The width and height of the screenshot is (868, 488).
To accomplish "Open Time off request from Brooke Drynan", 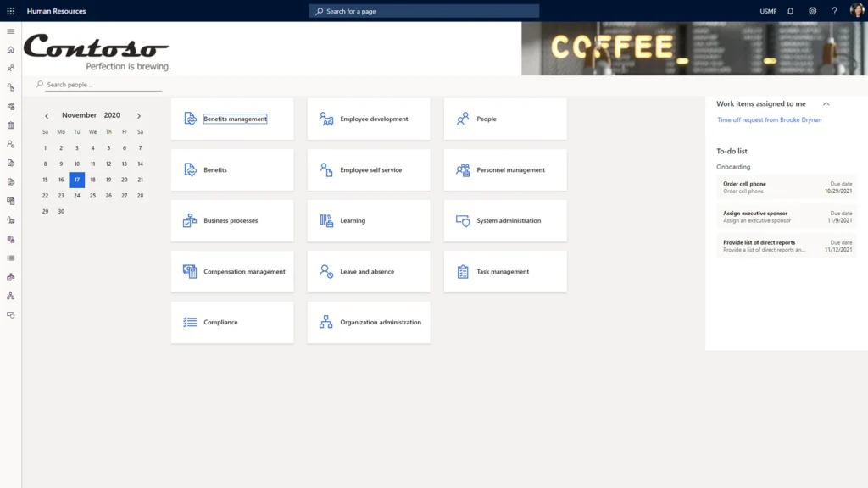I will pos(769,120).
